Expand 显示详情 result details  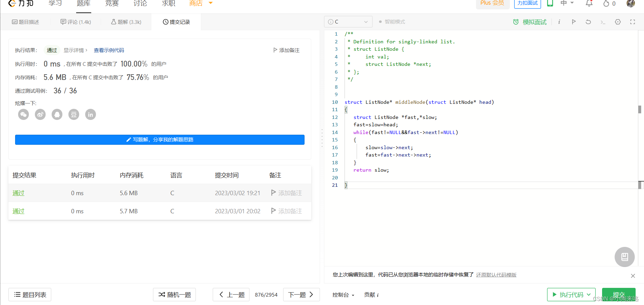(x=75, y=50)
